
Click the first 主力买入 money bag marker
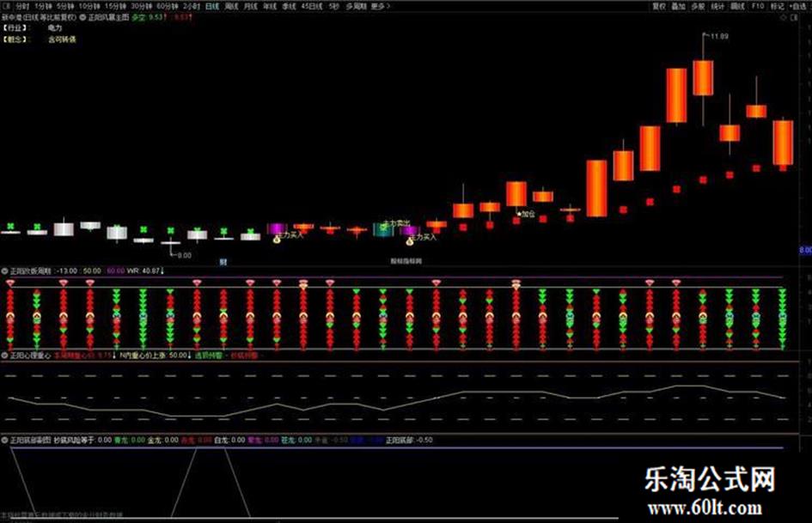pos(277,240)
